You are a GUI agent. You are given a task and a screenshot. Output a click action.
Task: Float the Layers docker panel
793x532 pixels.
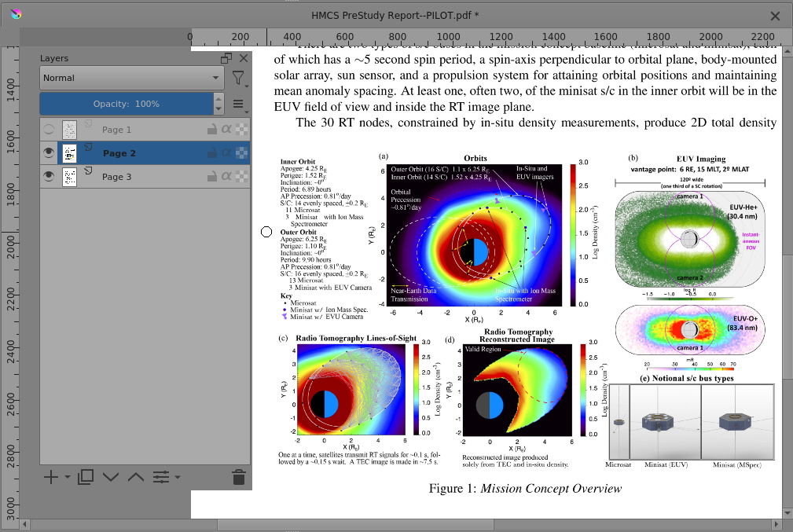[x=226, y=58]
